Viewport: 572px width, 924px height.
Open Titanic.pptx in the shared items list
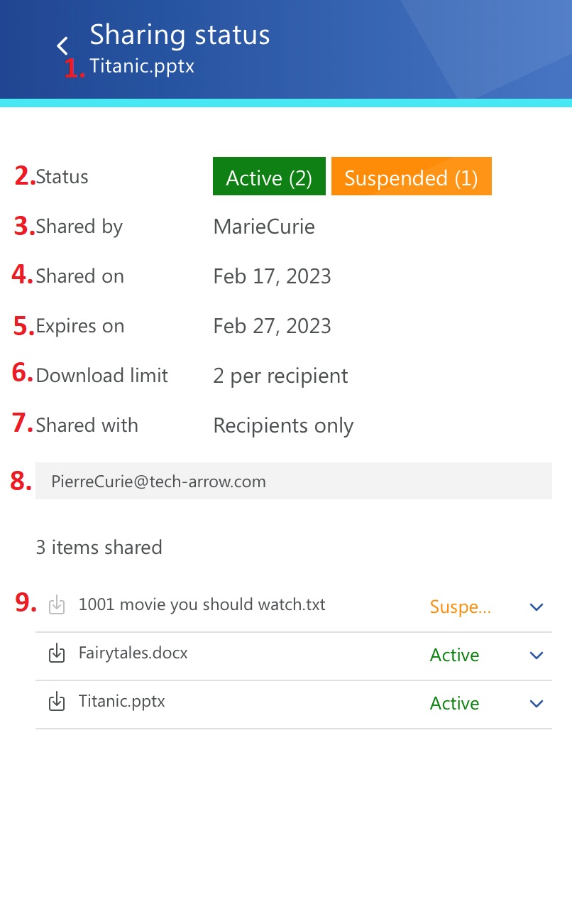pyautogui.click(x=122, y=702)
